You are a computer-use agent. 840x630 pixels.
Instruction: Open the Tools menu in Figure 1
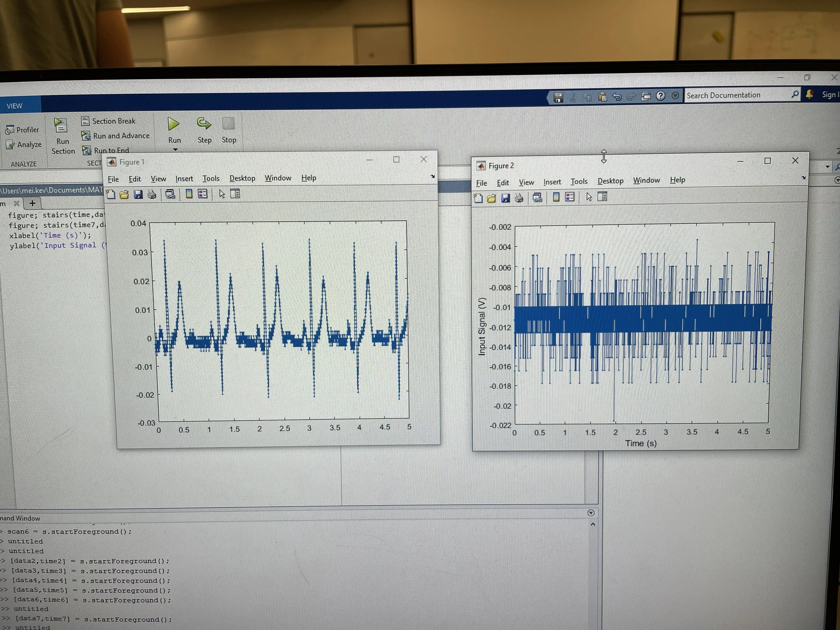[x=211, y=178]
